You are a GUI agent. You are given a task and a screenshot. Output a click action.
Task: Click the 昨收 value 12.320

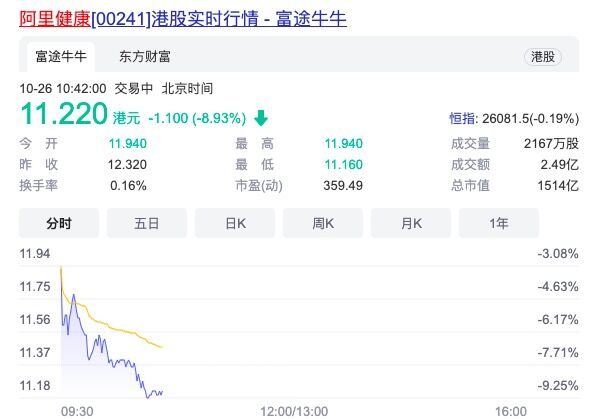point(127,165)
